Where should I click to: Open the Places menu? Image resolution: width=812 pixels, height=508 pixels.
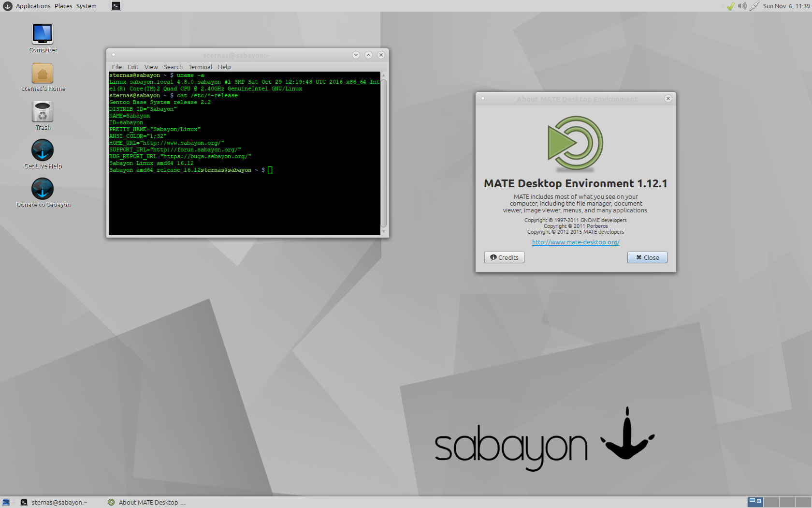[63, 6]
